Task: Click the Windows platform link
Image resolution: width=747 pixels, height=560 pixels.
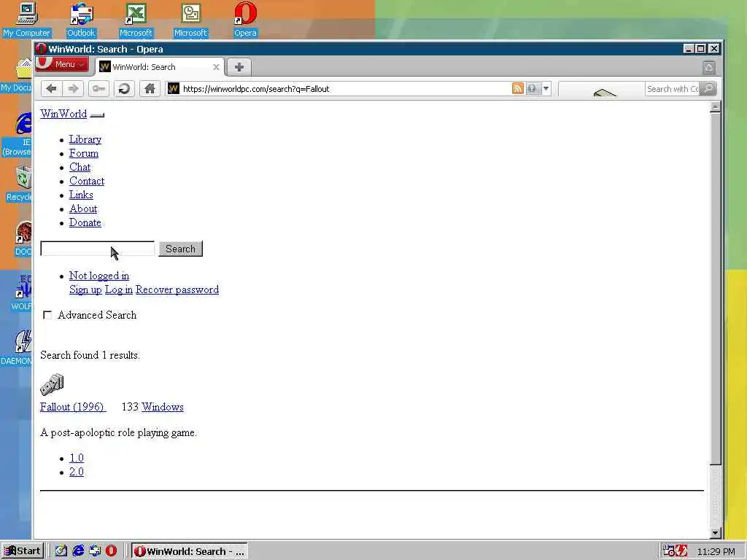Action: 163,407
